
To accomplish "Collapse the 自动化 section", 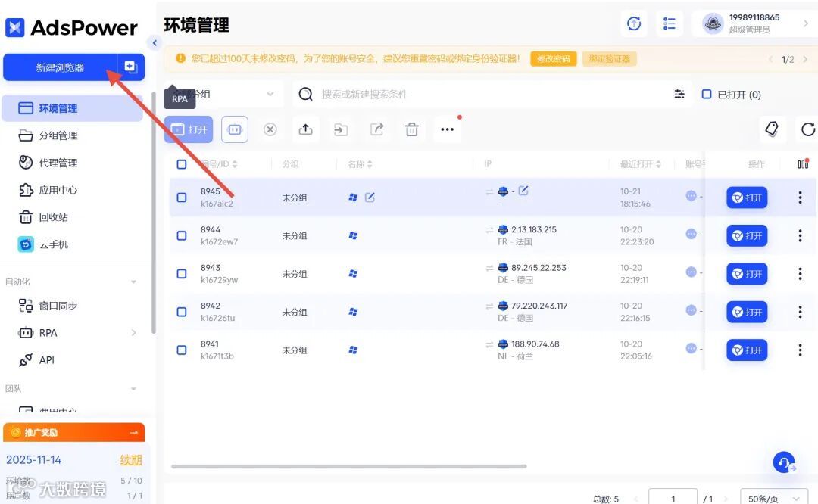I will [x=133, y=282].
